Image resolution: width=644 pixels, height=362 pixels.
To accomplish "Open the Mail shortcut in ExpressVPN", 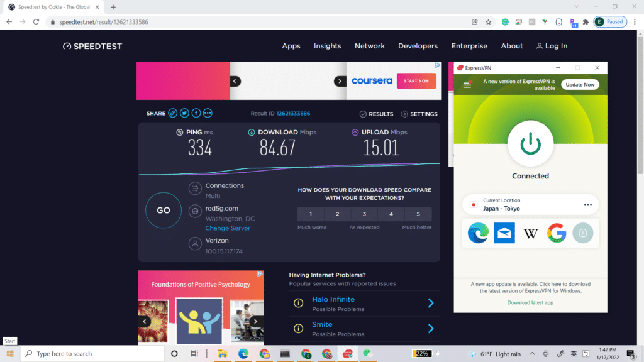I will pyautogui.click(x=504, y=233).
